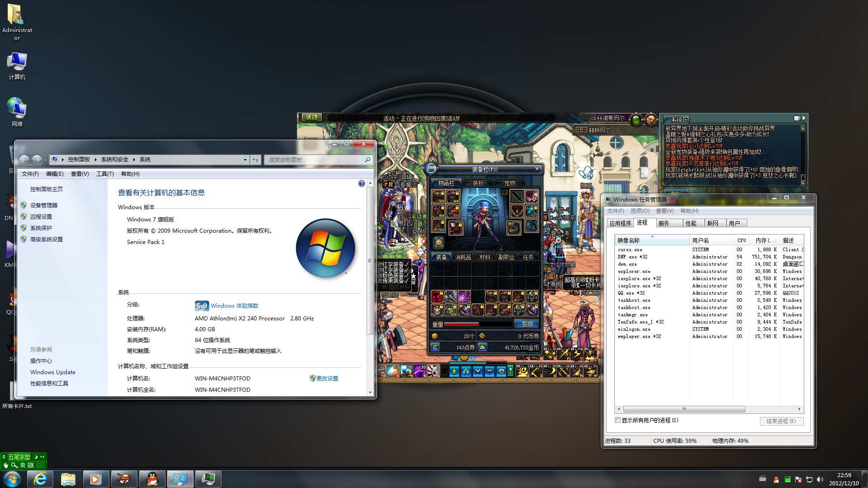Image resolution: width=868 pixels, height=488 pixels.
Task: Collapse the Wubi IME bar chevron
Action: (4, 457)
